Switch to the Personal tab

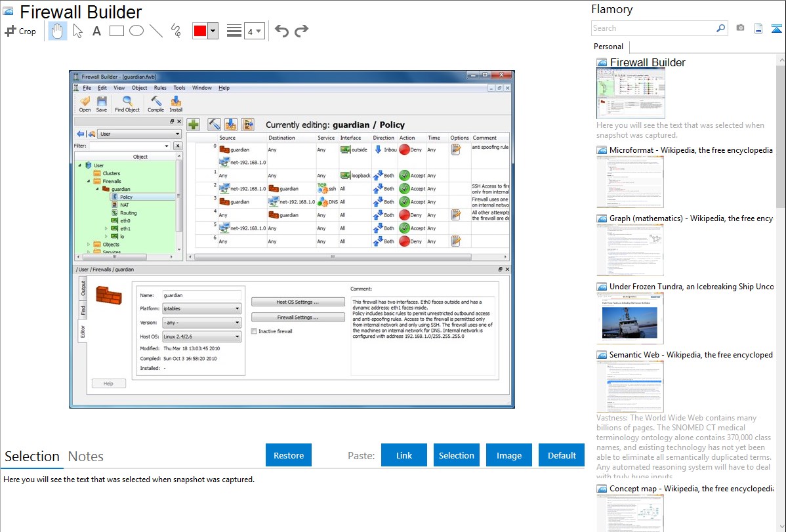(609, 47)
